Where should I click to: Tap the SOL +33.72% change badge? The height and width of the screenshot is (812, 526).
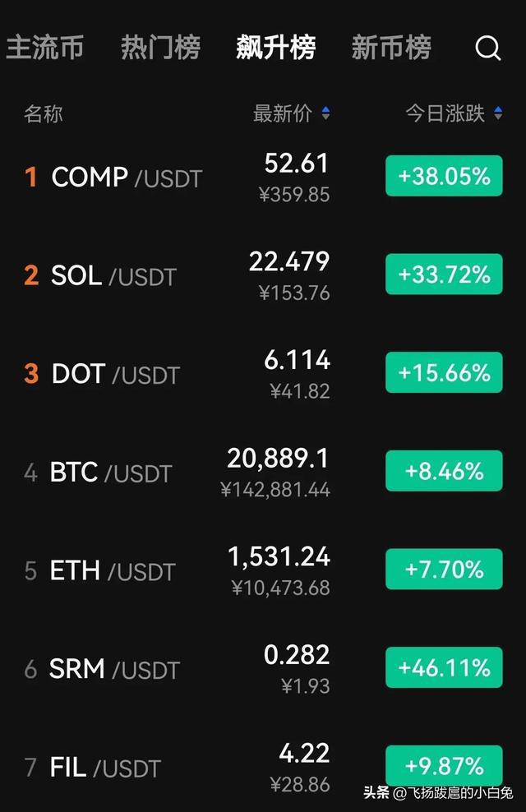[444, 275]
